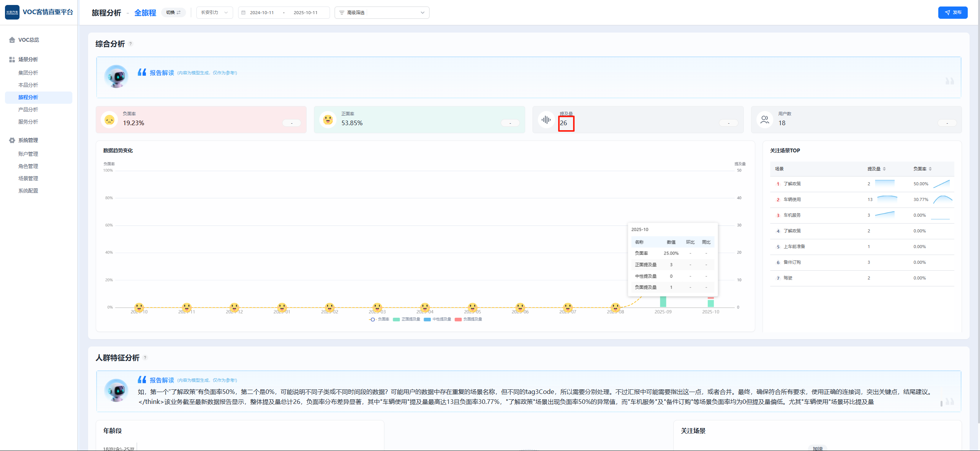Click the help icon beside 人群特征分析
Viewport: 980px width, 451px height.
point(145,358)
